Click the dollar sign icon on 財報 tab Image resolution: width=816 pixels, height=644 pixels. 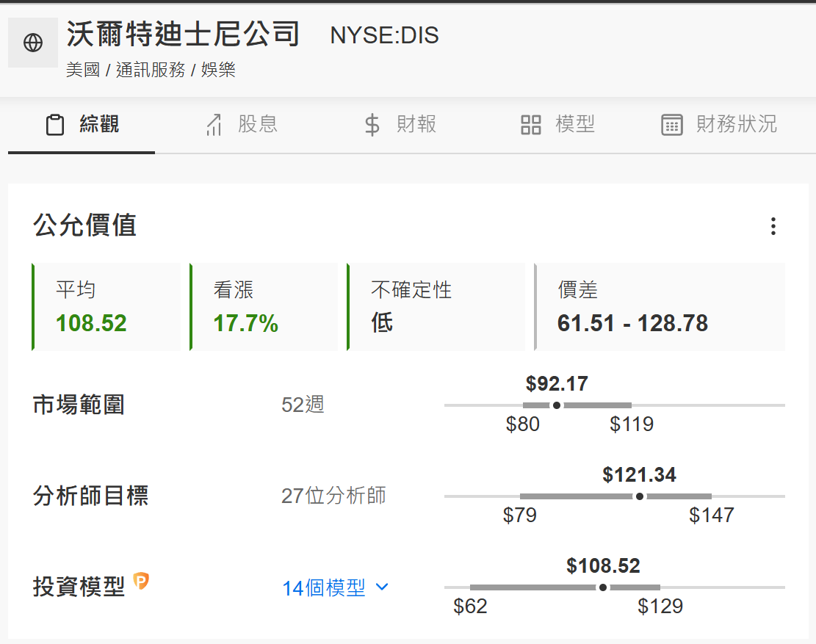(x=372, y=125)
